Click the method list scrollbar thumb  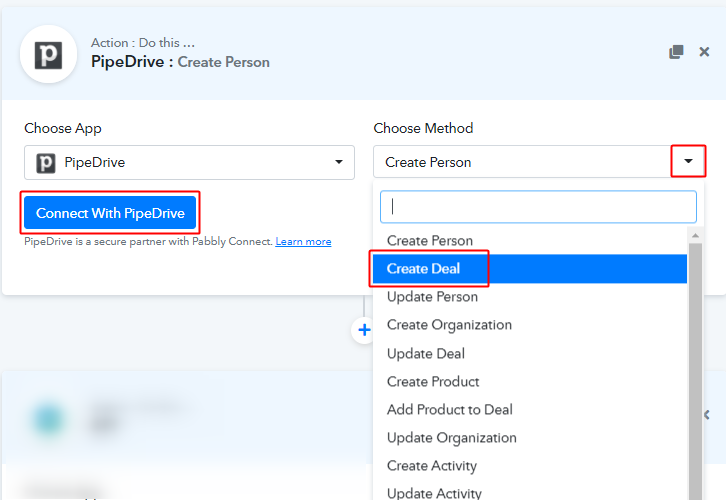click(695, 371)
